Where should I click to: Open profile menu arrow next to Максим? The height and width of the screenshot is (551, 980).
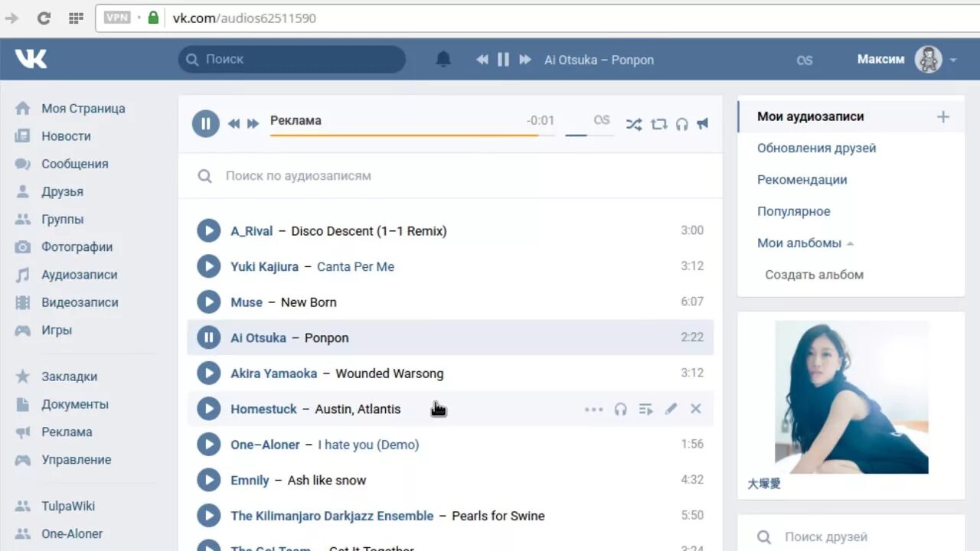[x=953, y=60]
